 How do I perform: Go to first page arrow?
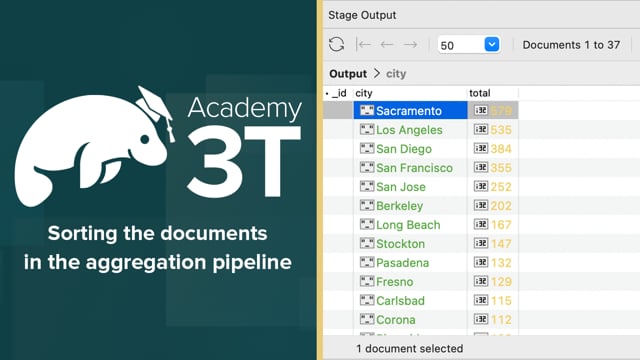point(363,44)
